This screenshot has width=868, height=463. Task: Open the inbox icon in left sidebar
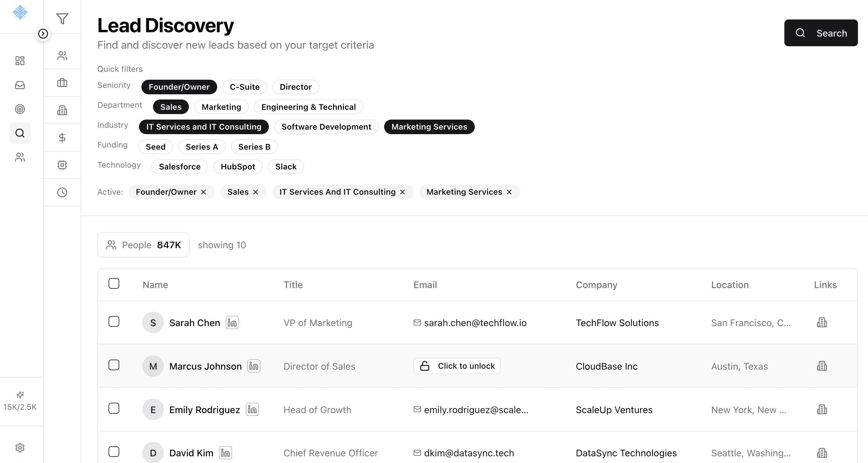coord(20,85)
